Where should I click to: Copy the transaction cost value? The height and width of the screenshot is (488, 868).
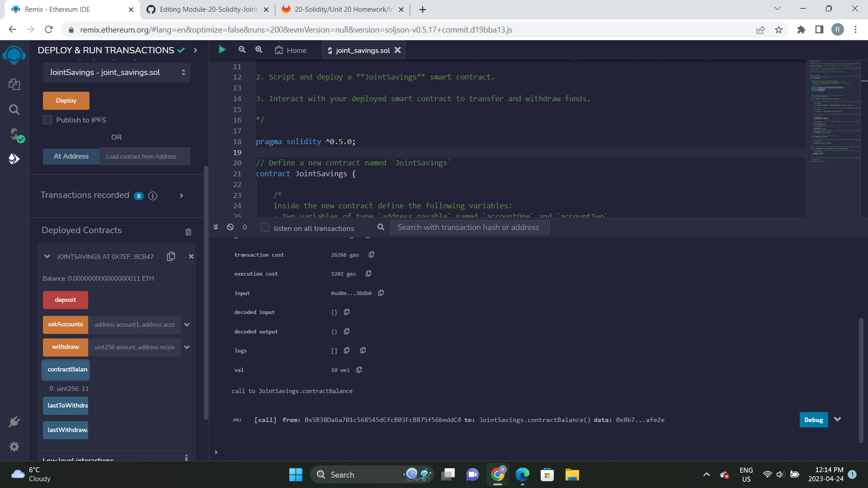coord(372,254)
